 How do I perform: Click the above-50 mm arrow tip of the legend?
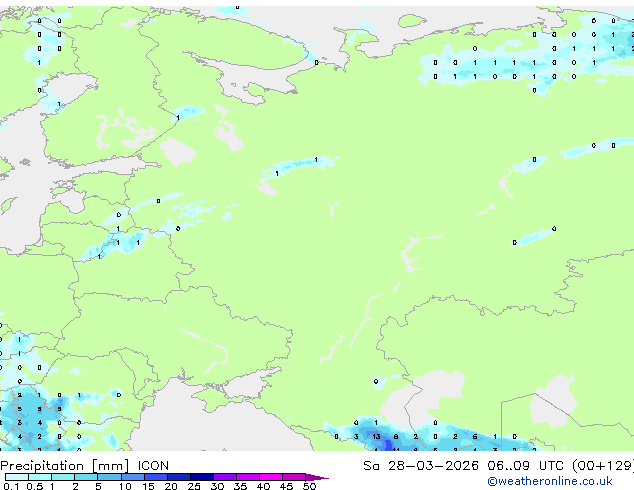(317, 477)
